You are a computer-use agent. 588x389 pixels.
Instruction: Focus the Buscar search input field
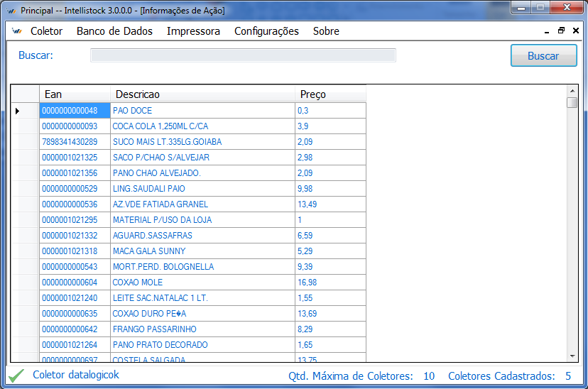[x=243, y=55]
